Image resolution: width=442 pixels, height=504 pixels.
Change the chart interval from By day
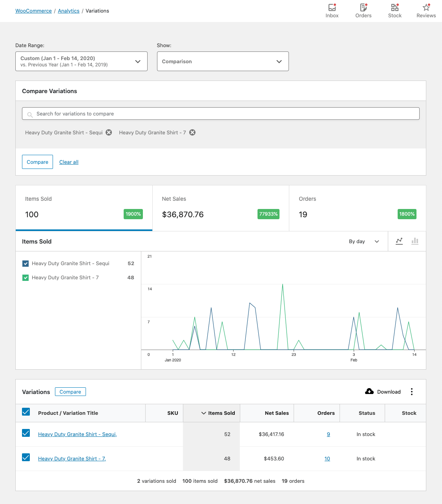pos(363,241)
